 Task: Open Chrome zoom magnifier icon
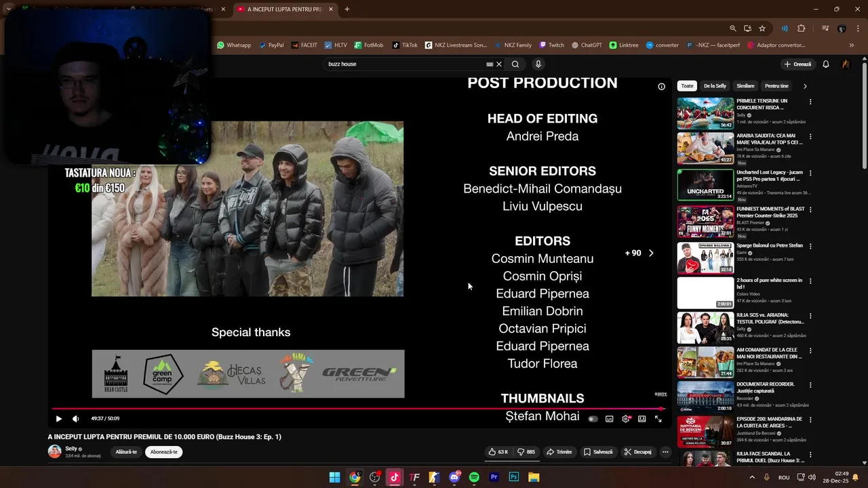(x=733, y=28)
